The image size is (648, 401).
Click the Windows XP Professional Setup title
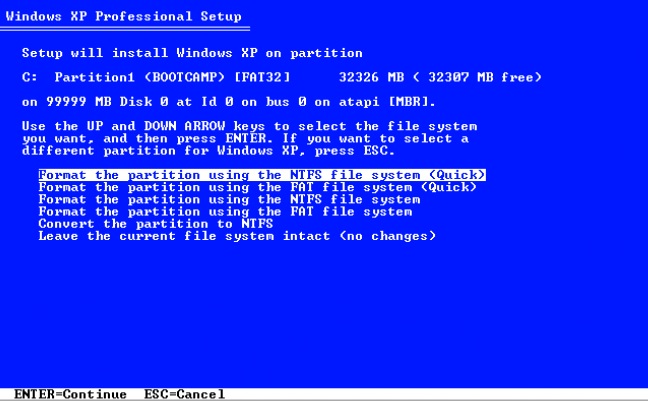tap(124, 16)
